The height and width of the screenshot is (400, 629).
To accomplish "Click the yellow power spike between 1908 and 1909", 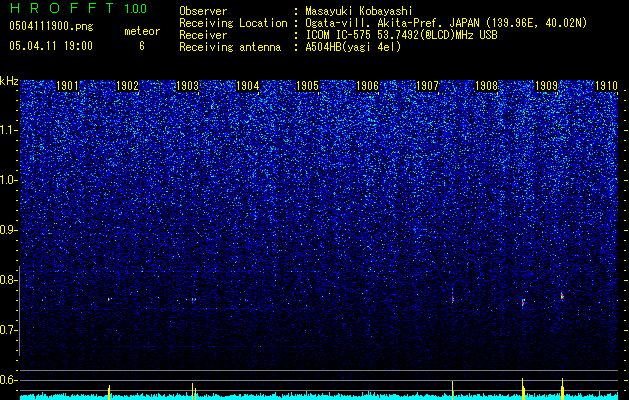I will (x=523, y=389).
